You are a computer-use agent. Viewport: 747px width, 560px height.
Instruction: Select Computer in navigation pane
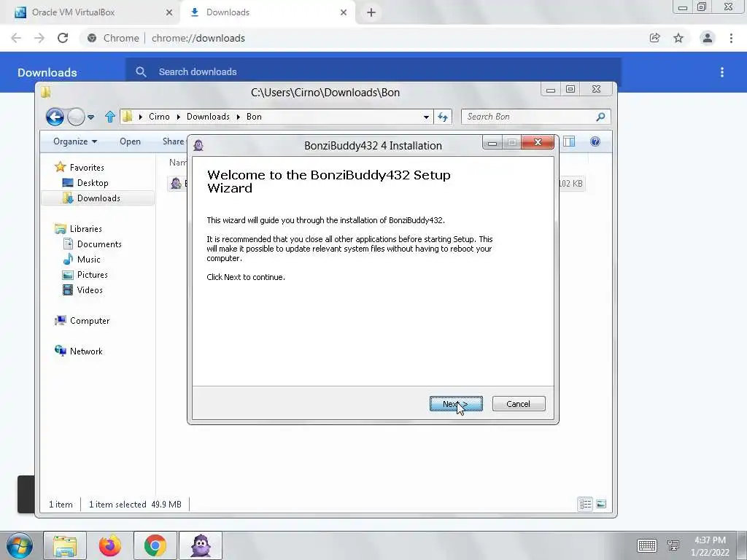point(90,321)
